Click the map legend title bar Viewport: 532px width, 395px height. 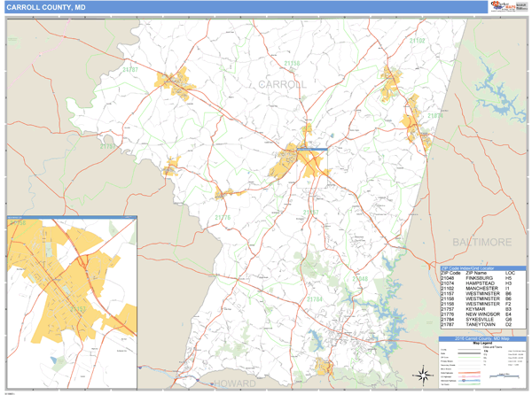(482, 339)
